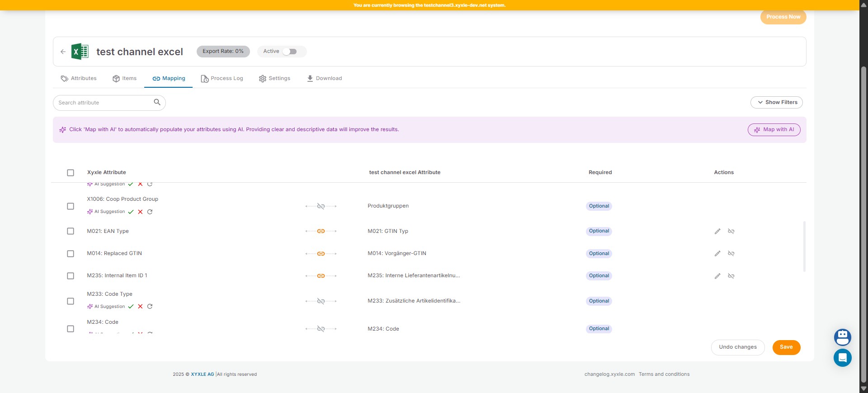Reject AI suggestion for M233: Code Type

tap(140, 307)
